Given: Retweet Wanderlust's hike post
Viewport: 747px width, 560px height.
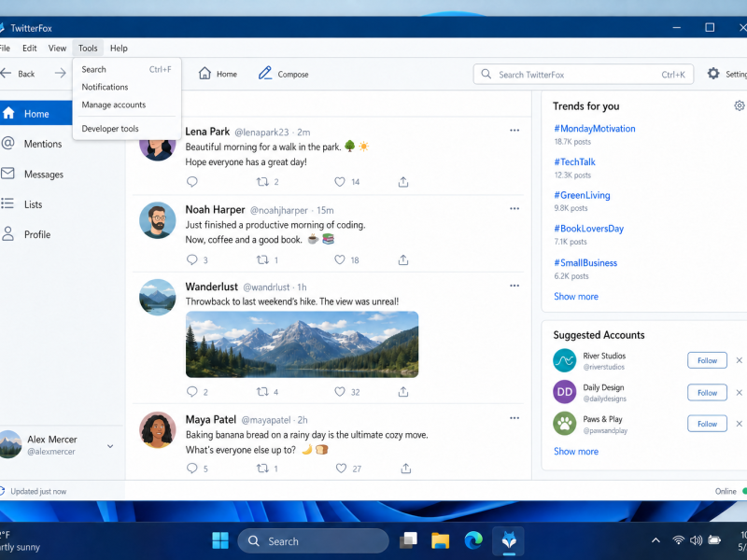Looking at the screenshot, I should pyautogui.click(x=262, y=391).
